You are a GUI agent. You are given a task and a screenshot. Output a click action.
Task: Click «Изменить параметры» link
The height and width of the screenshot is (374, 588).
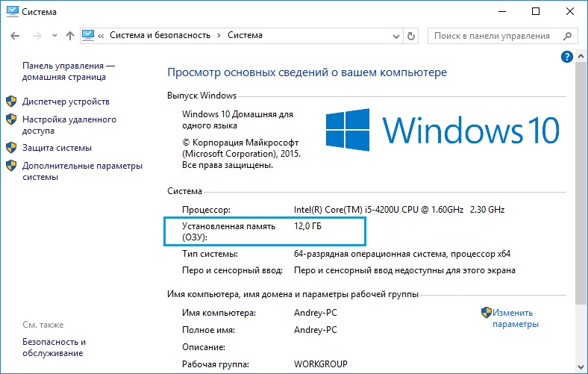pos(516,318)
